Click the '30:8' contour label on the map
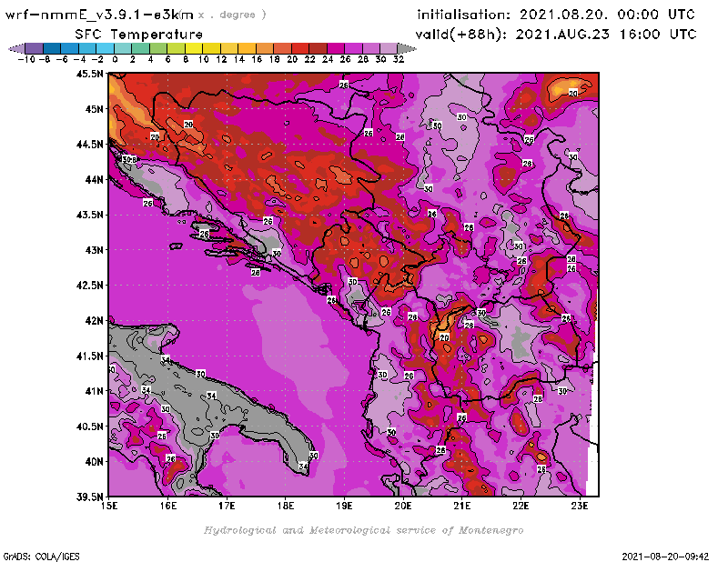728x562 pixels. [129, 160]
